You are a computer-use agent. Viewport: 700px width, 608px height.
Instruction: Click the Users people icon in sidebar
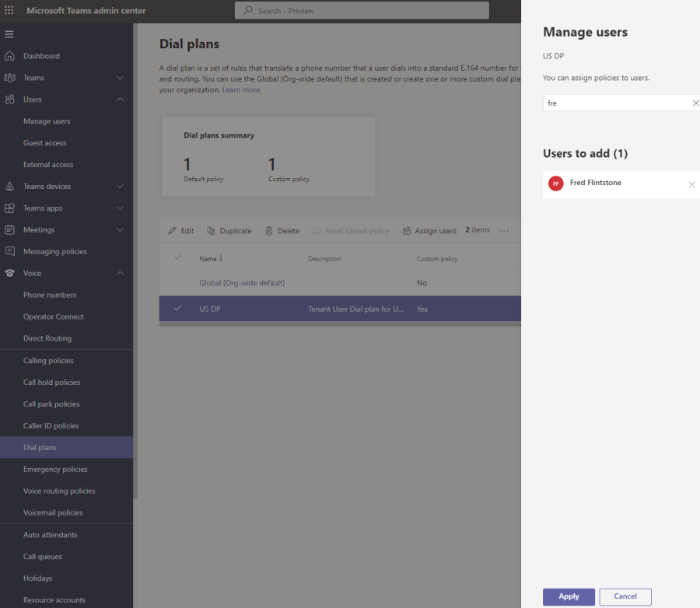point(9,99)
